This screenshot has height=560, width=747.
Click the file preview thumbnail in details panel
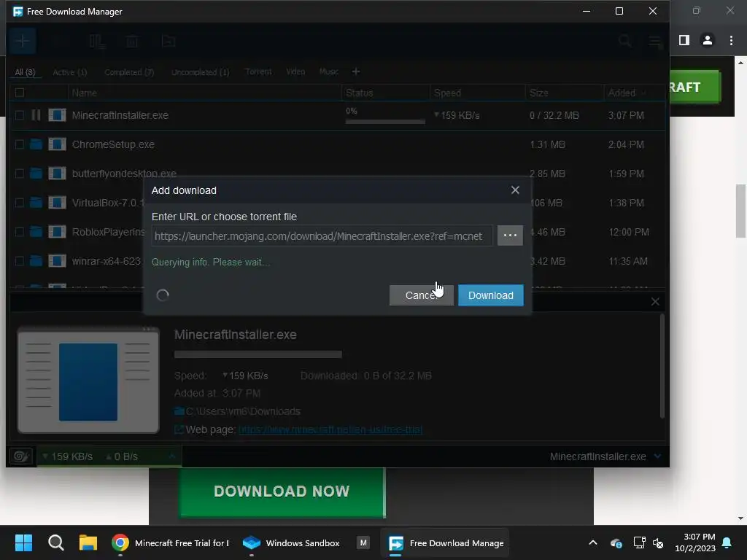[x=88, y=380]
